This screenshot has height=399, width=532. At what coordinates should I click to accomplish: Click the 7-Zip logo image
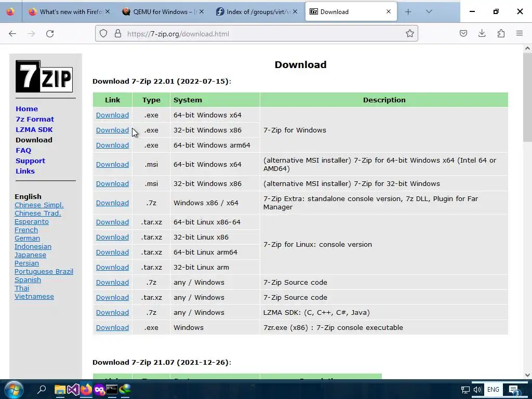pyautogui.click(x=44, y=76)
